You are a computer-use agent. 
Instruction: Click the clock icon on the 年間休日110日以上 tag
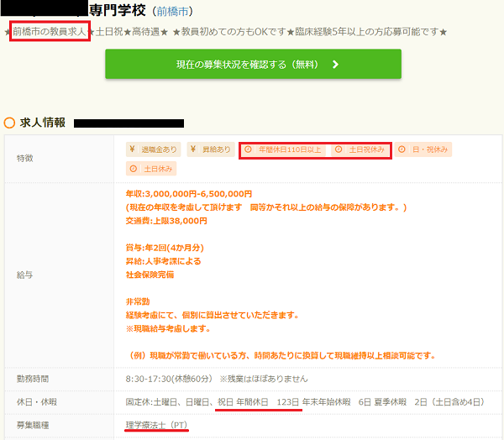click(248, 149)
